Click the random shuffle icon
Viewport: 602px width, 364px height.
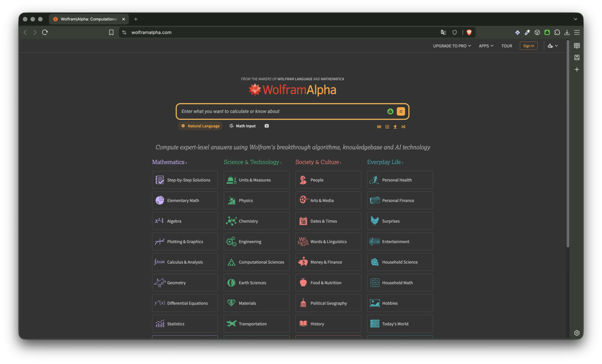click(403, 127)
